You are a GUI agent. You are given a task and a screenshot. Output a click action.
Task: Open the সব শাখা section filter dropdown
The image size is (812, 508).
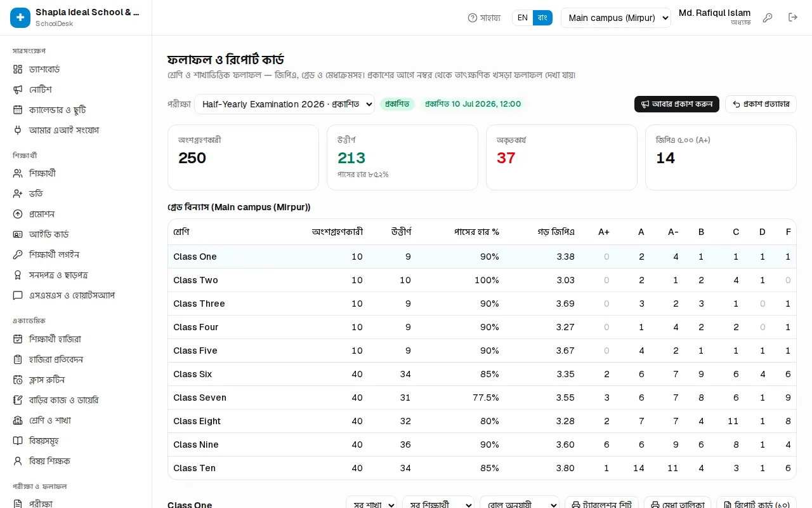pyautogui.click(x=371, y=505)
